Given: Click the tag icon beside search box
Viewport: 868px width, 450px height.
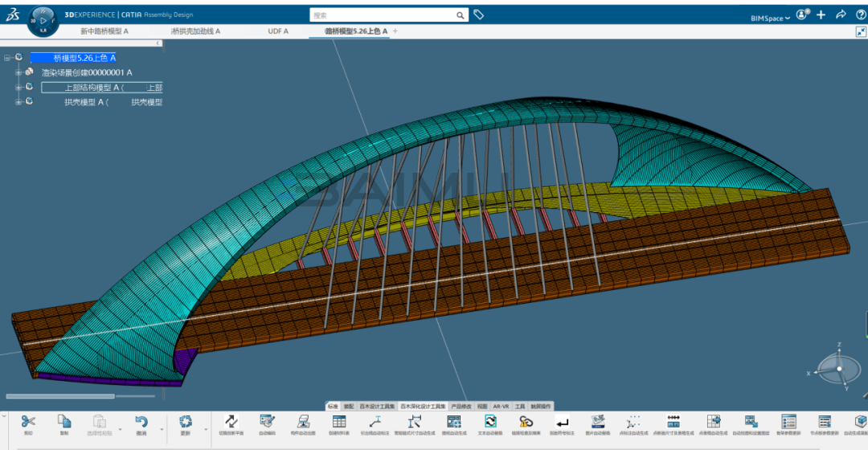Looking at the screenshot, I should (478, 14).
